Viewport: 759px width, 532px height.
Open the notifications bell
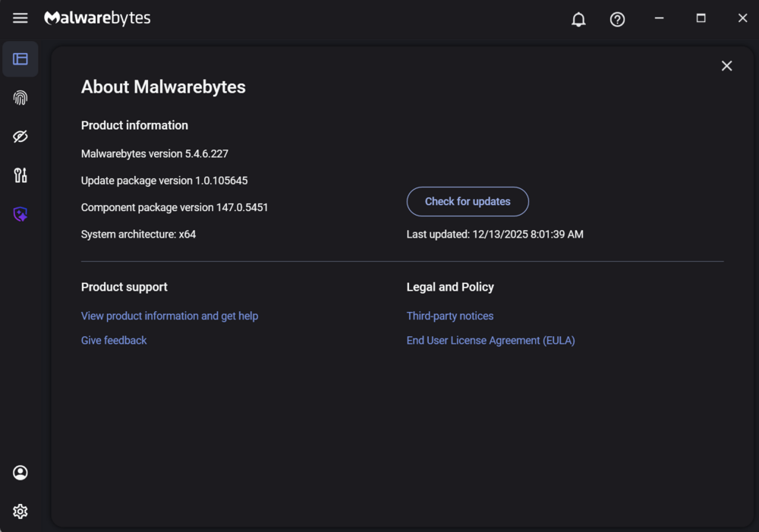pyautogui.click(x=578, y=20)
